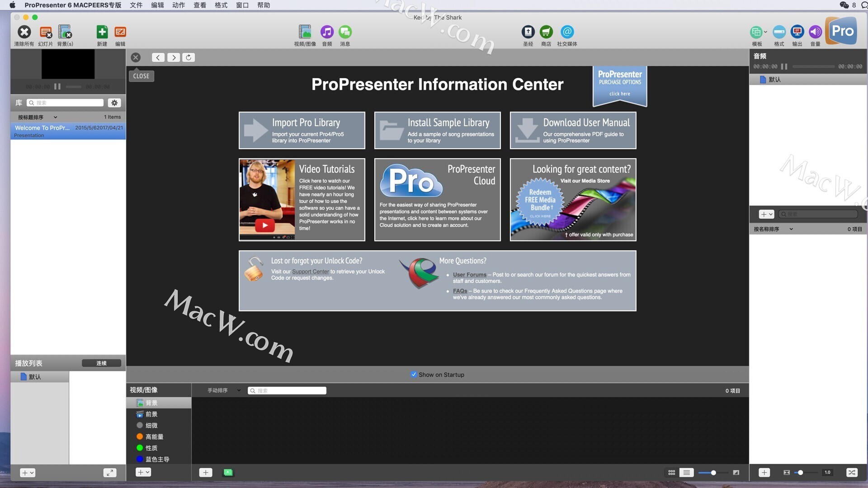Open the 格式 menu in menu bar
Screen dimensions: 868x488
pyautogui.click(x=221, y=5)
